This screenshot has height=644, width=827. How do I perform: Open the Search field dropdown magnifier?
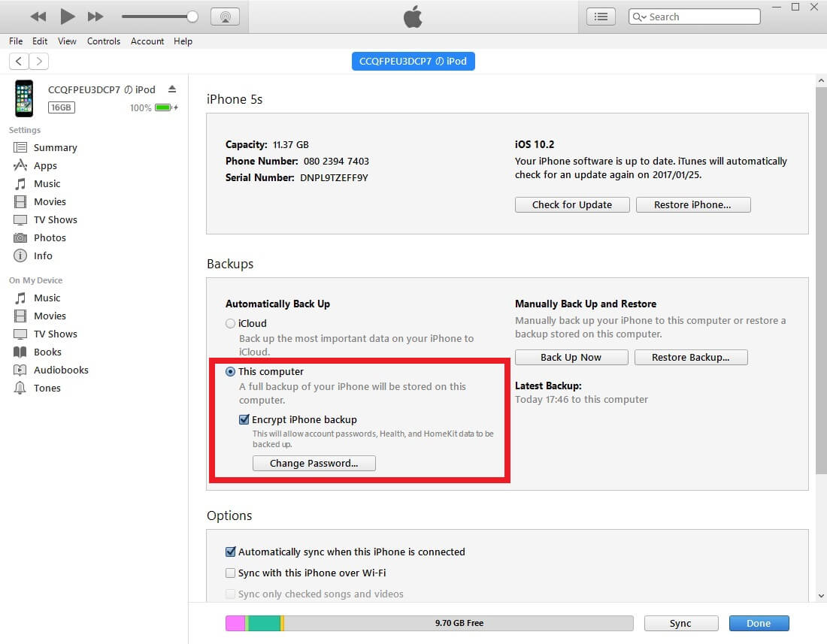tap(640, 17)
